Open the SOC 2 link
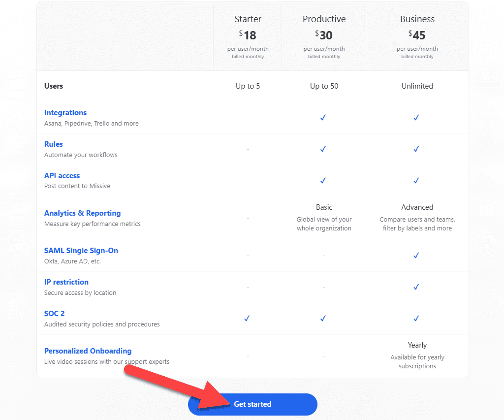This screenshot has width=504, height=420. [54, 314]
